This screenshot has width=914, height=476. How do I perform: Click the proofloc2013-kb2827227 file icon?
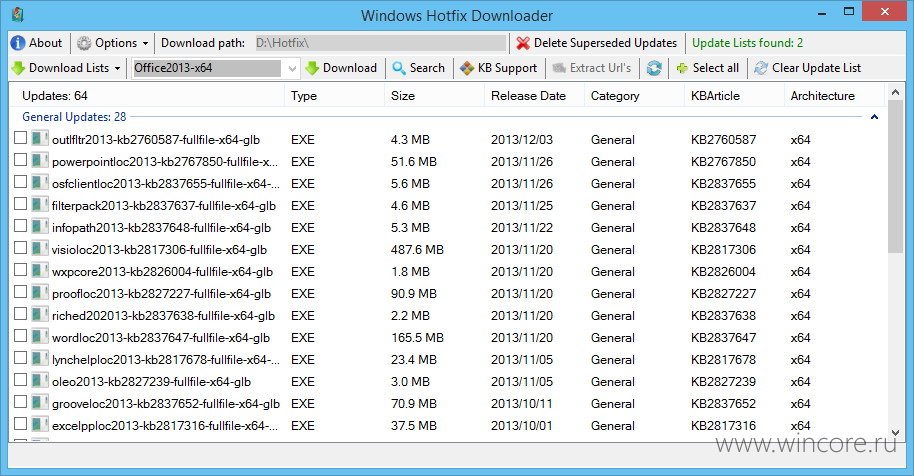pyautogui.click(x=40, y=293)
